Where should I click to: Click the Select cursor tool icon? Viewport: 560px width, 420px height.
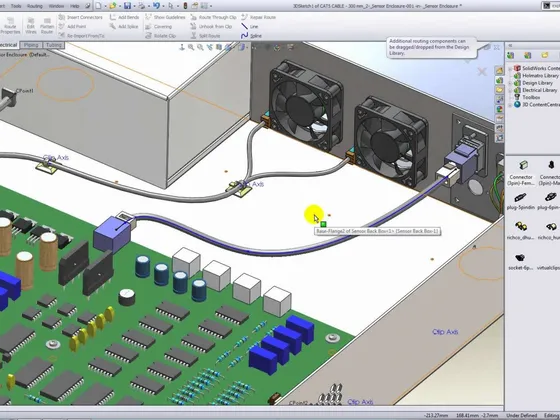click(171, 6)
